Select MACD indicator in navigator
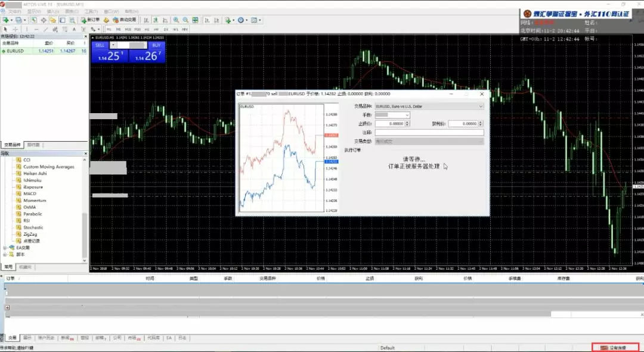 30,194
